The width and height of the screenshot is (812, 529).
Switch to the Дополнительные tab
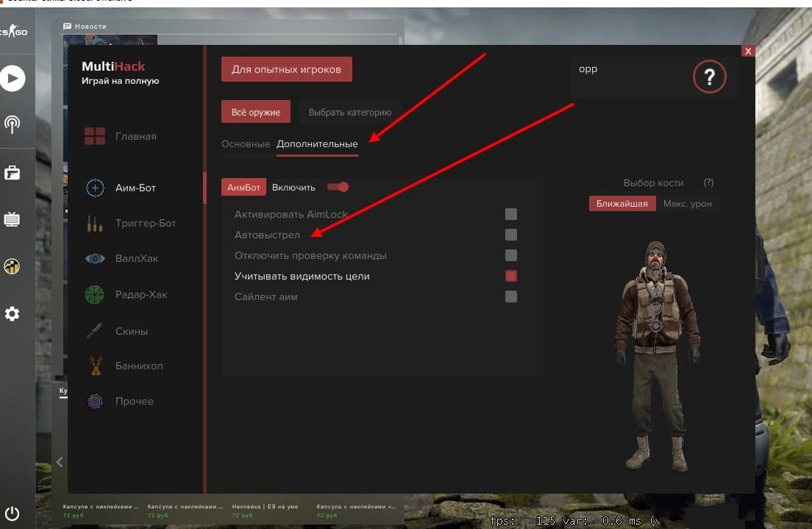click(317, 144)
